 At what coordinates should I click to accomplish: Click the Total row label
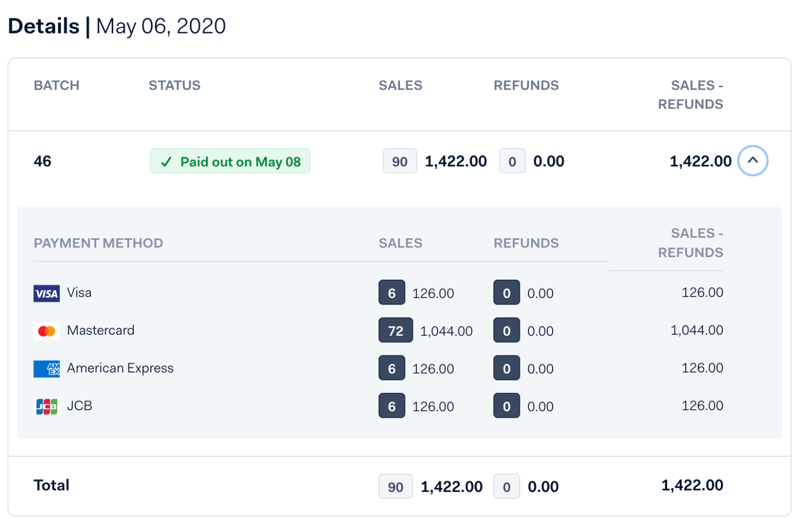tap(52, 485)
